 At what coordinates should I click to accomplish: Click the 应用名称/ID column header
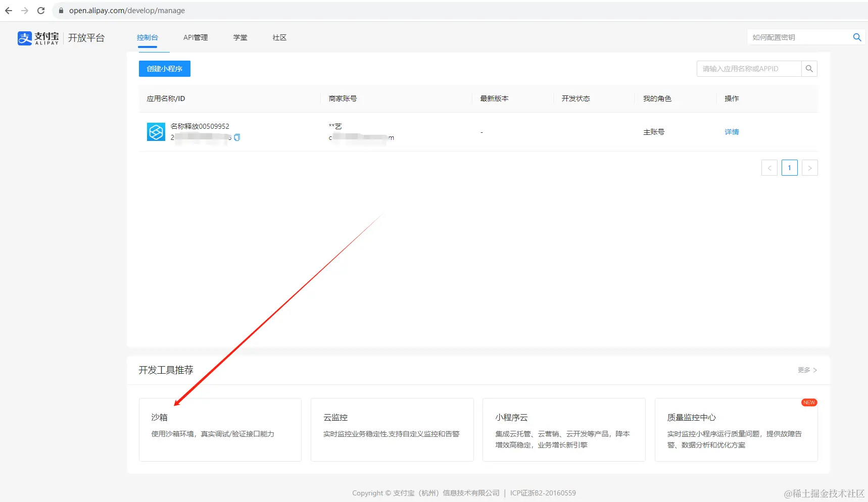click(166, 98)
